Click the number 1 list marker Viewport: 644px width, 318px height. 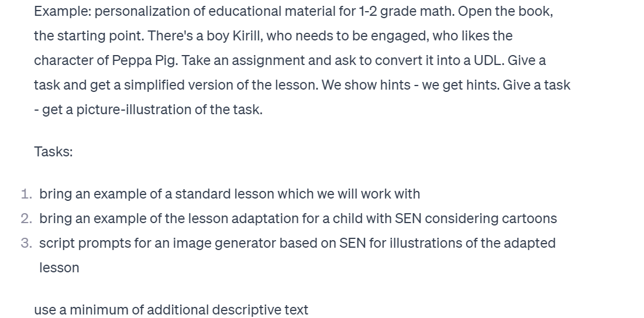click(x=27, y=194)
